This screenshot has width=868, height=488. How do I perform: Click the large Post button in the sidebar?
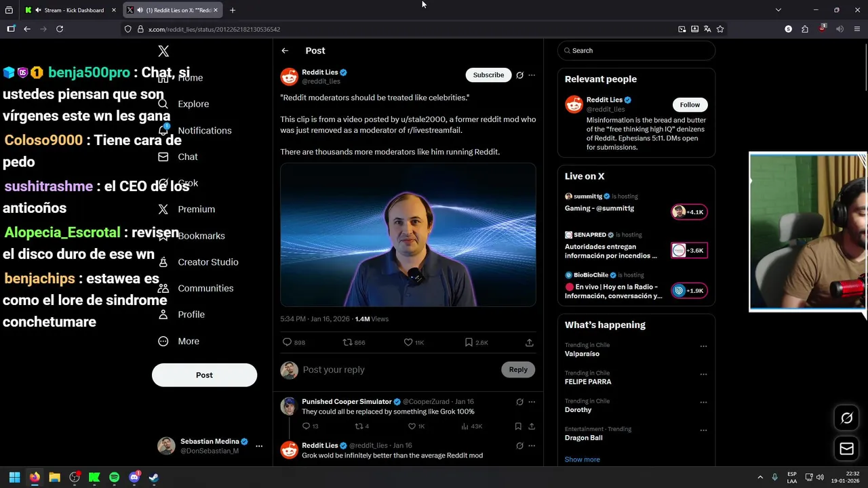(x=204, y=375)
